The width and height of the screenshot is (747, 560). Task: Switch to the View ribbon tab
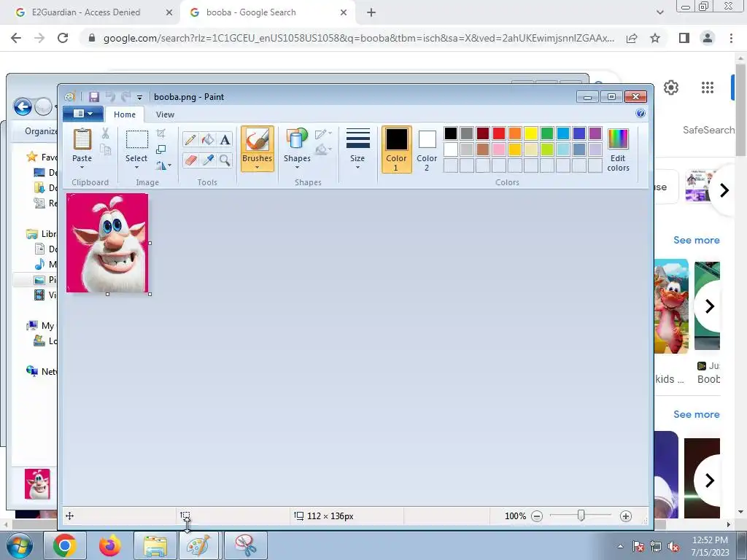click(x=165, y=114)
